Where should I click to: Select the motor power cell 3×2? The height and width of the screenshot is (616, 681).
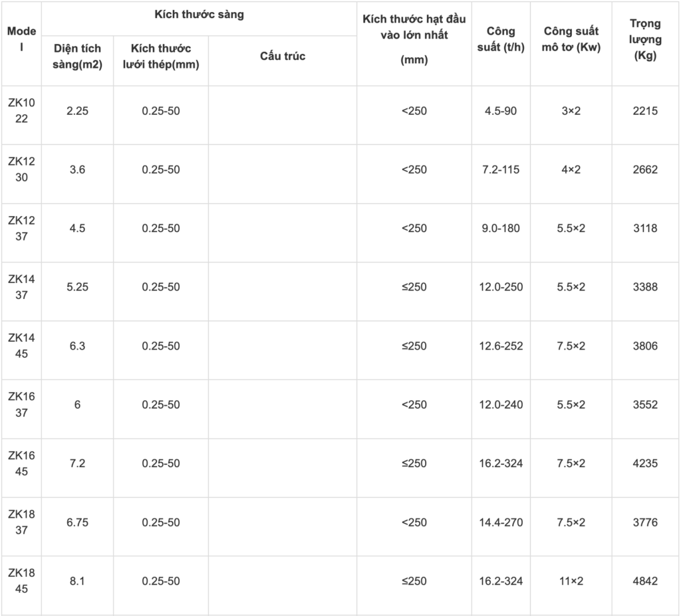pos(571,111)
